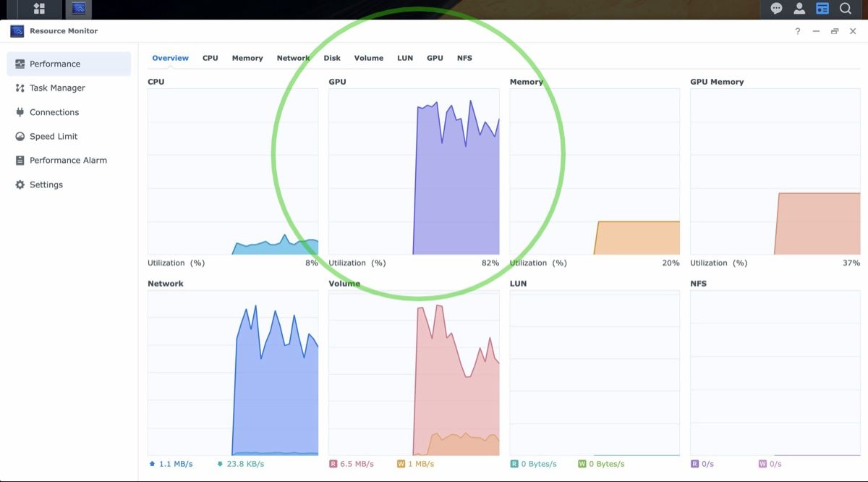Click the Volume throughput graph

click(x=414, y=373)
